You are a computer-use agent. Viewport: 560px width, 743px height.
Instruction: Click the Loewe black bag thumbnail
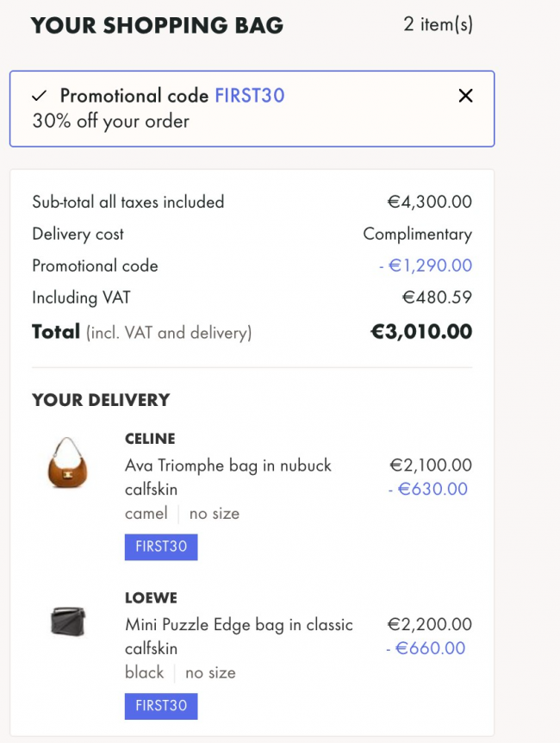click(x=68, y=621)
